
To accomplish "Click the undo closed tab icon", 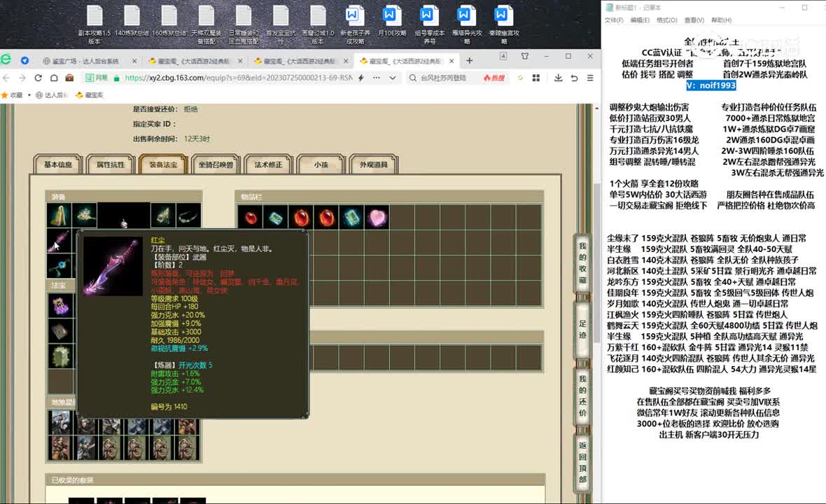I will [574, 78].
